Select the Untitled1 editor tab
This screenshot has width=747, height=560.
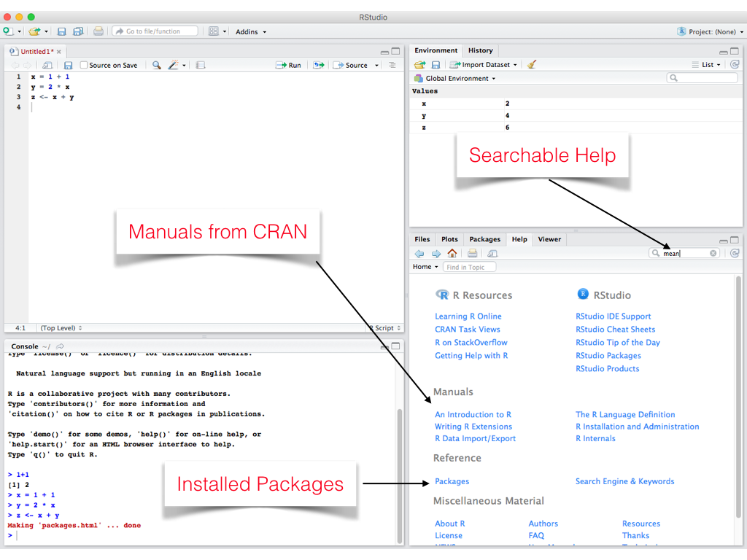coord(36,52)
